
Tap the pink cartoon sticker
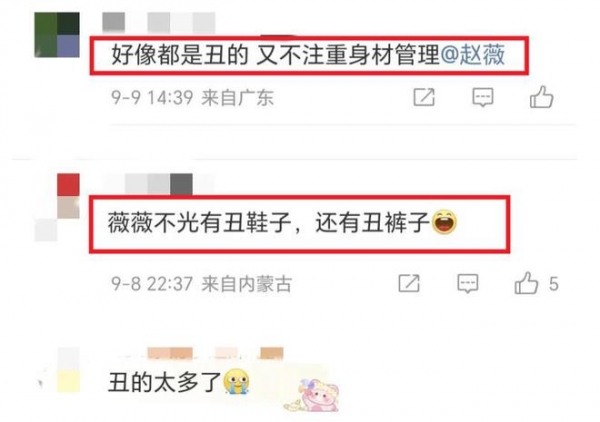pos(312,395)
